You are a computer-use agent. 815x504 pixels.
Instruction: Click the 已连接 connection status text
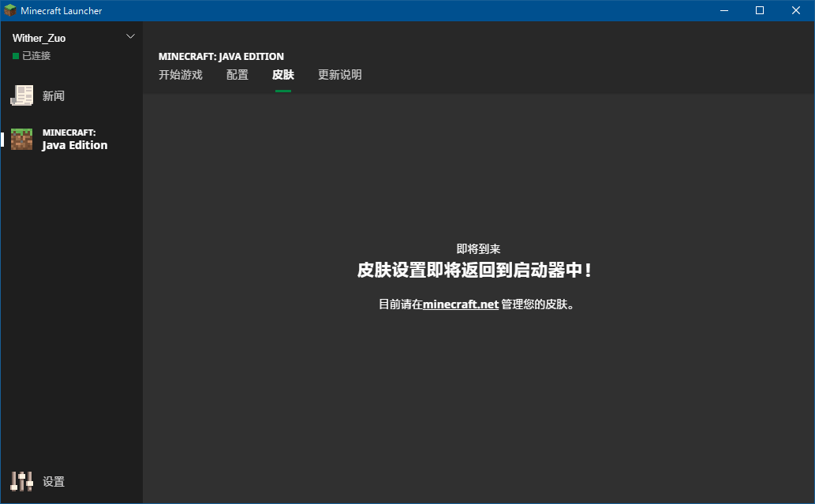tap(36, 55)
